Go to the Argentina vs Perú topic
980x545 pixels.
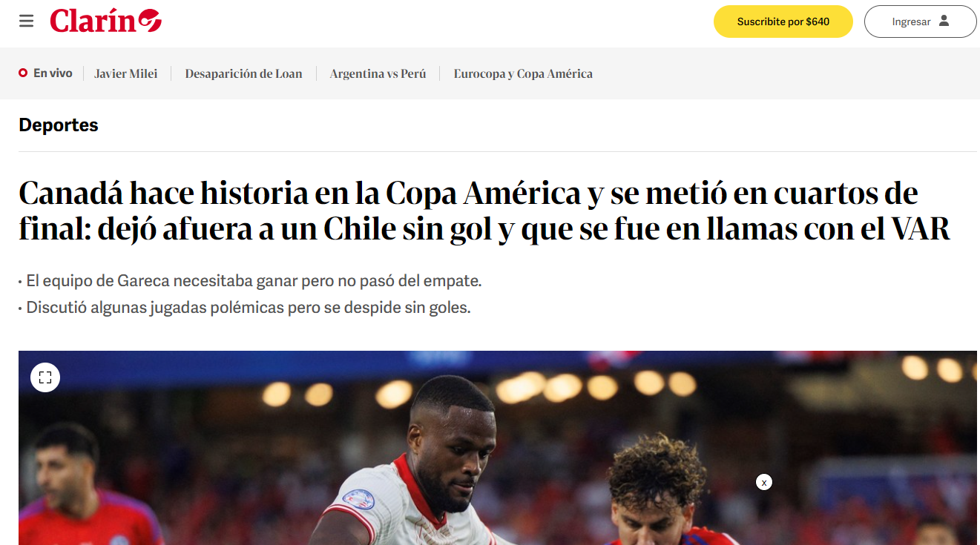[378, 73]
